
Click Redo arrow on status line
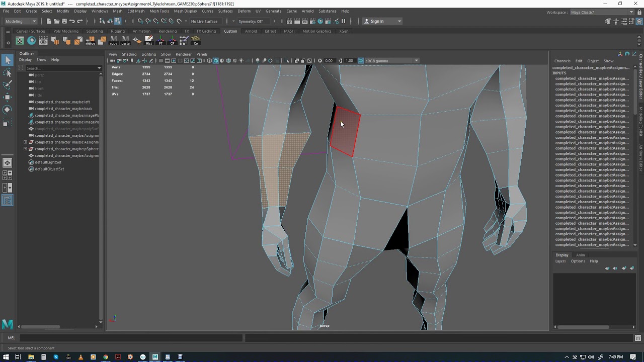(79, 21)
